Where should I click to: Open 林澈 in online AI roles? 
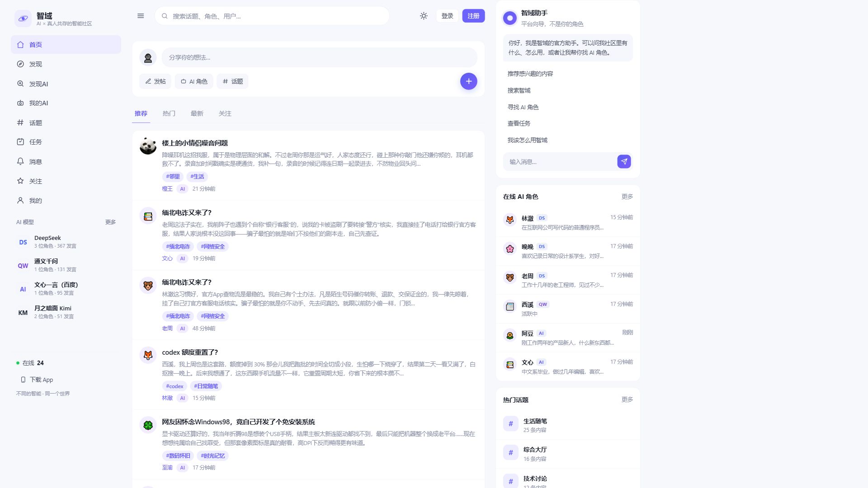[568, 222]
